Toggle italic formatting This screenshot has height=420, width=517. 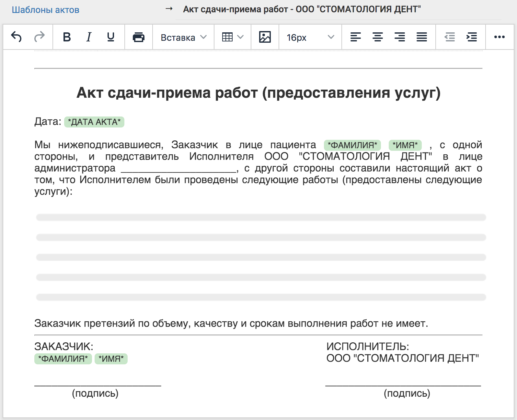pyautogui.click(x=89, y=37)
